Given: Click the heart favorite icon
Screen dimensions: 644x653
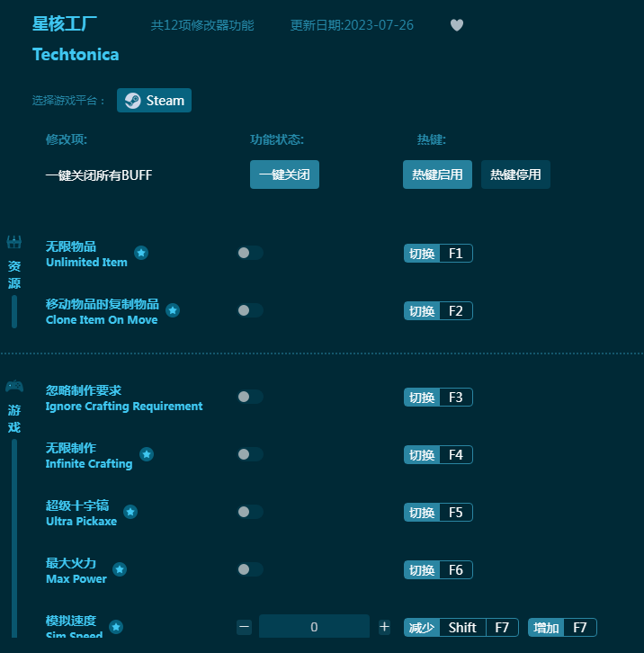Looking at the screenshot, I should point(457,25).
